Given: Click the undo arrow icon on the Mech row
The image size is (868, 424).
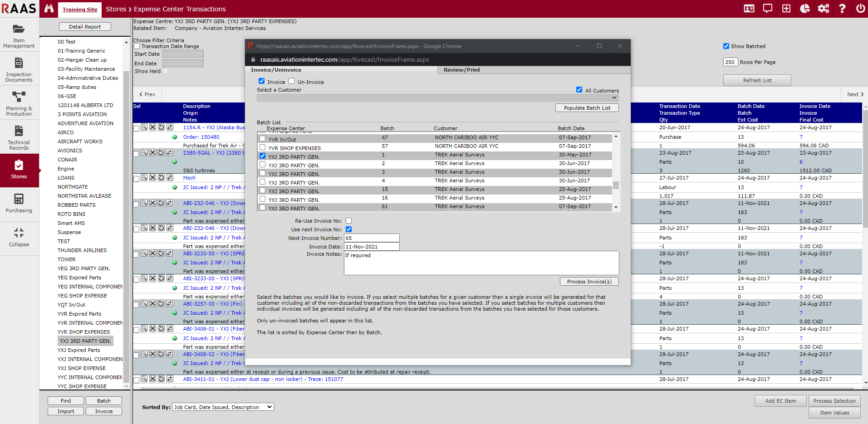Looking at the screenshot, I should pos(161,177).
